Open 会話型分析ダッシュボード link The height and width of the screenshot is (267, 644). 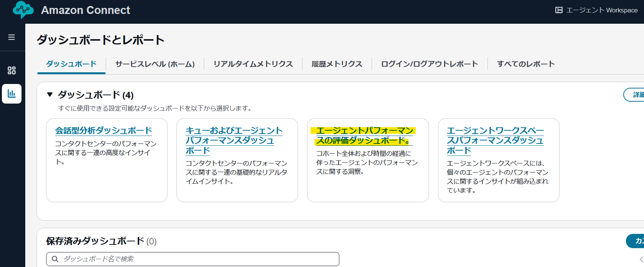(103, 131)
